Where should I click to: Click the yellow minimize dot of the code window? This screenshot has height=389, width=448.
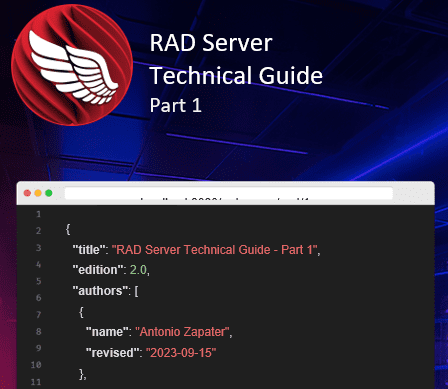(x=38, y=193)
